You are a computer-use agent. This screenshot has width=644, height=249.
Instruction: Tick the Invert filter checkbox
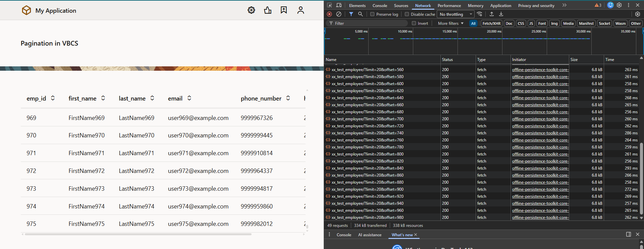[x=414, y=23]
